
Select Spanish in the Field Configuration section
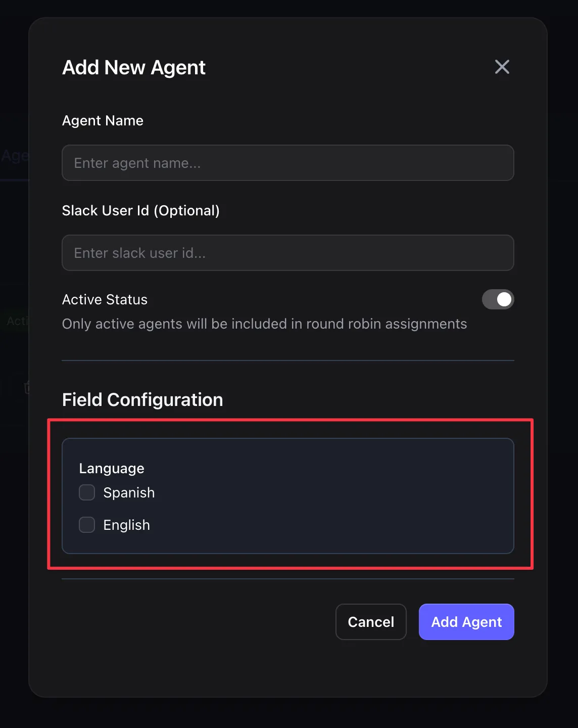[86, 492]
